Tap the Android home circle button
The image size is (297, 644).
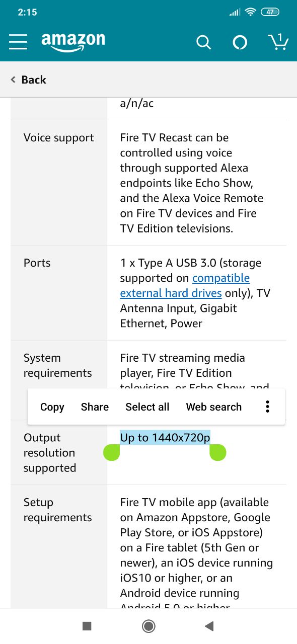coord(148,626)
